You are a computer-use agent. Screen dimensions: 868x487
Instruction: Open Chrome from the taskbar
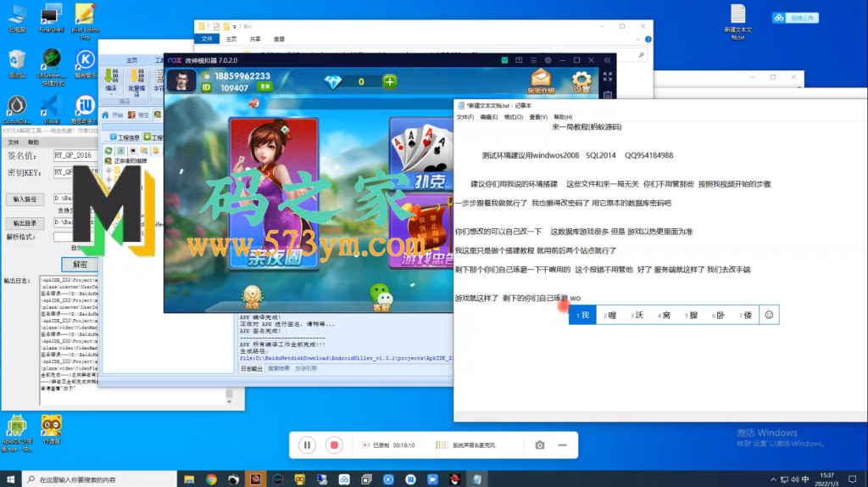click(211, 479)
